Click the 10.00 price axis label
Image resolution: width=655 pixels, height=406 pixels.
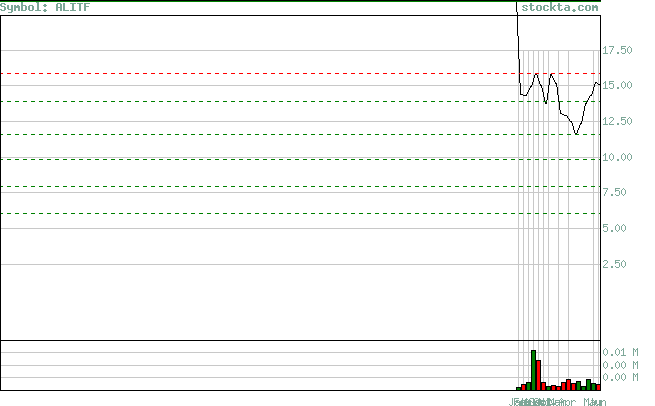[617, 157]
